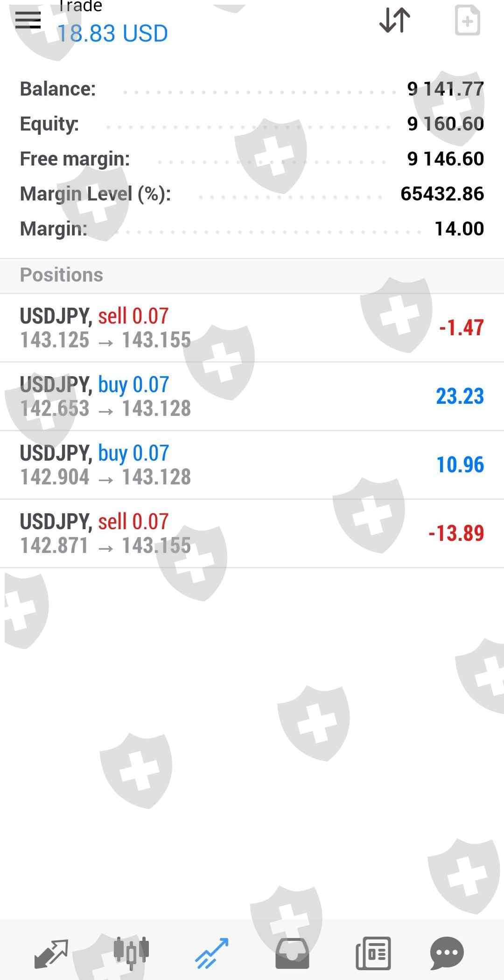Tap the 18.83 USD total profit title
The height and width of the screenshot is (980, 504).
point(112,34)
